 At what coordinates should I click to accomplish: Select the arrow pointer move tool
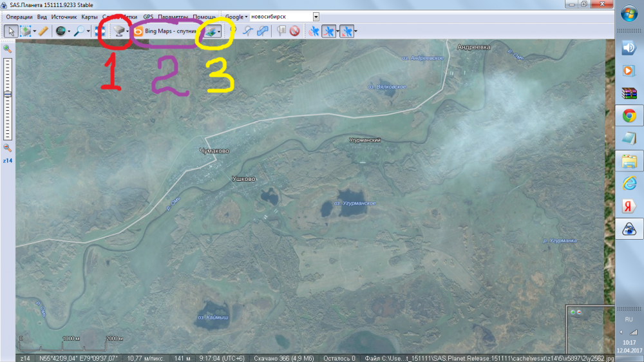10,30
